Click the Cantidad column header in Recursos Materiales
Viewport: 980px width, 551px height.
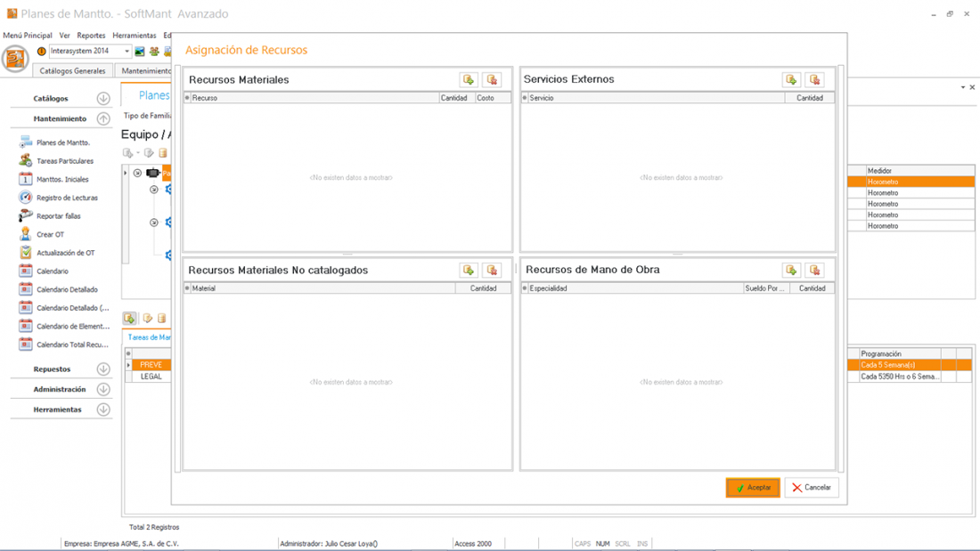tap(453, 98)
